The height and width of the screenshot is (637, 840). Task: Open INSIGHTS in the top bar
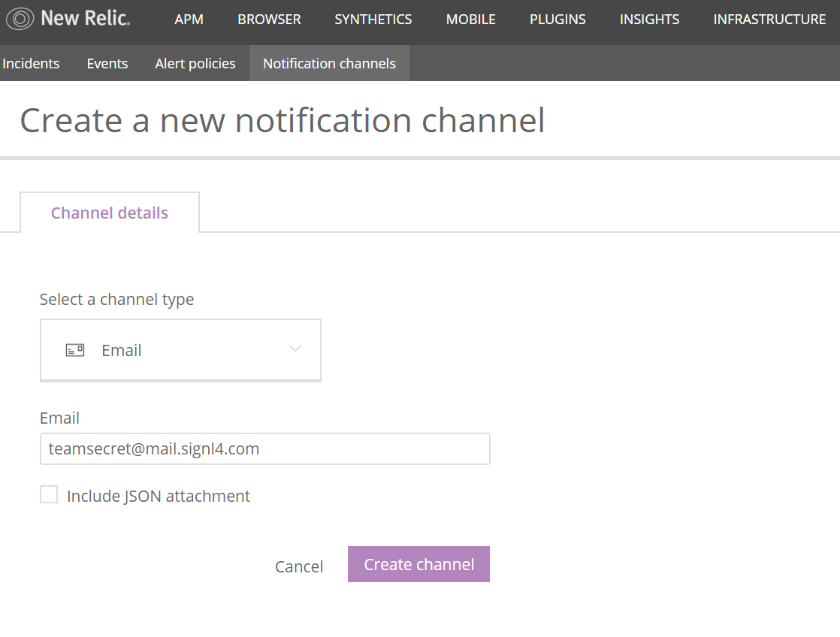point(649,20)
